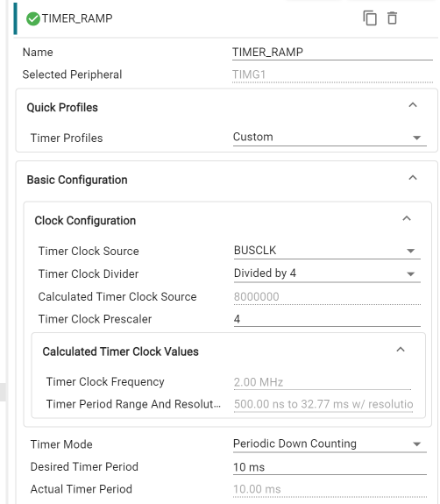Click the Timer Clock Prescaler field

tap(327, 319)
